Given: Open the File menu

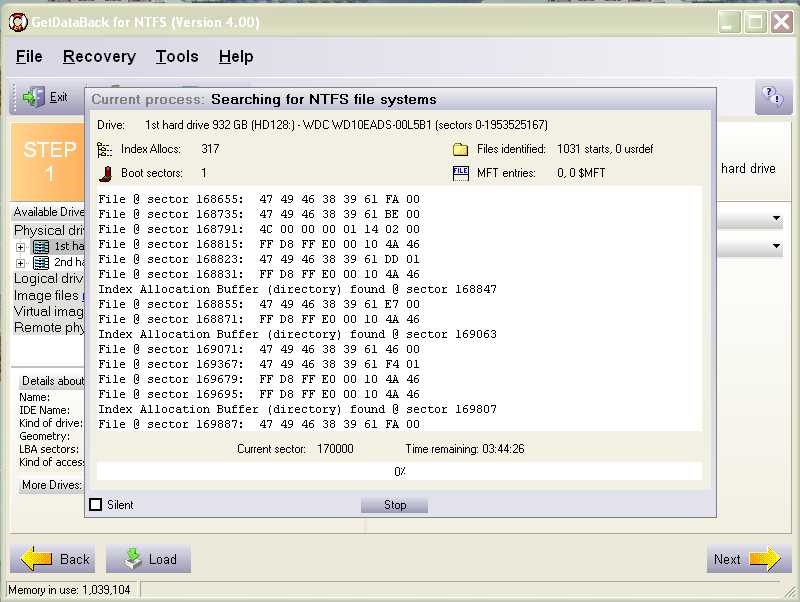Looking at the screenshot, I should click(29, 57).
